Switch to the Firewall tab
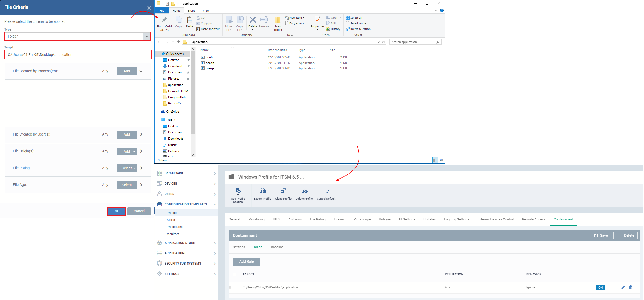Viewport: 644px width, 300px height. (x=340, y=219)
